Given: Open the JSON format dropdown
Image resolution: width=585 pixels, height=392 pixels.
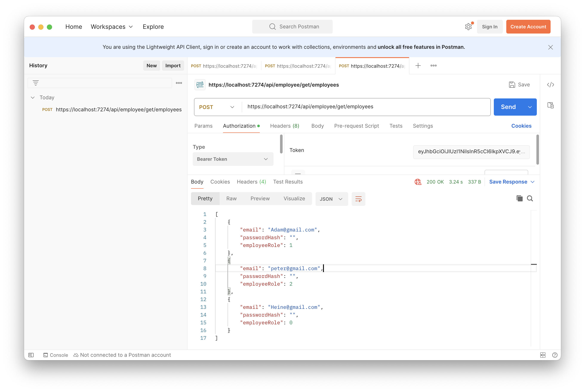Looking at the screenshot, I should [x=331, y=199].
